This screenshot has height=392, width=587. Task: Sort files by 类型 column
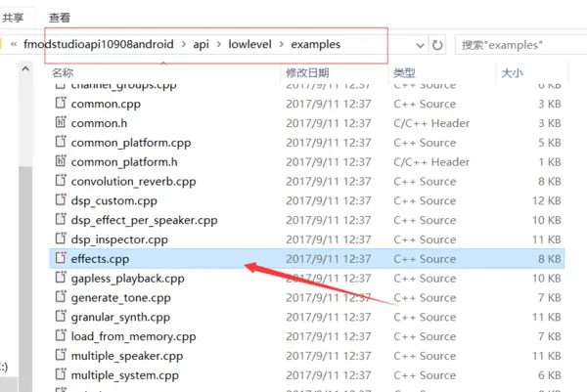[404, 72]
